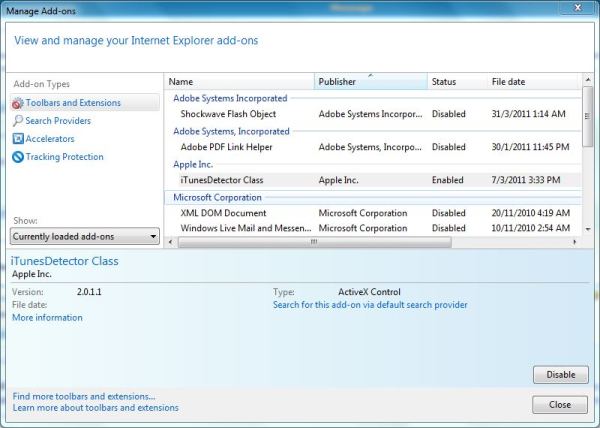This screenshot has height=428, width=600.
Task: Select Adobe PDF Link Helper row
Action: (373, 147)
